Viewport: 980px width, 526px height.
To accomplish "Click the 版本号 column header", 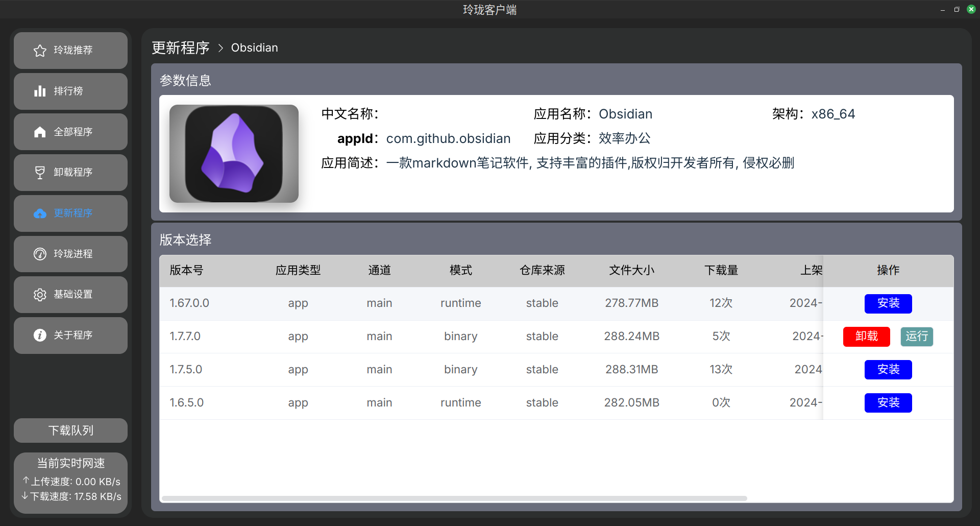I will 186,270.
